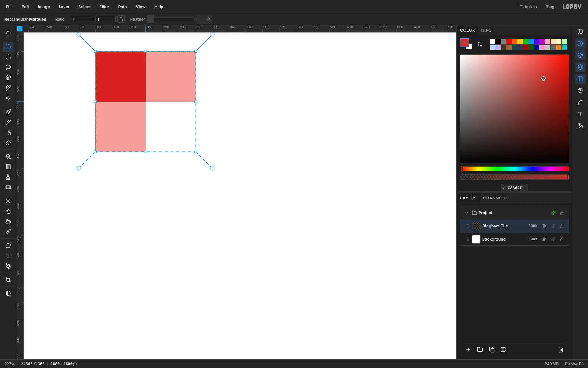The width and height of the screenshot is (588, 368).
Task: Select the Gingham Tile layer thumbnail
Action: pos(476,226)
